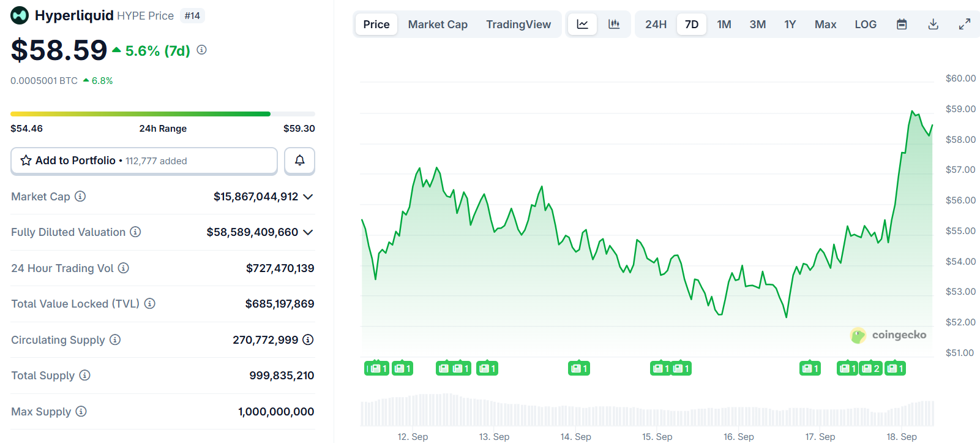Click the 12. Sep axis label
The height and width of the screenshot is (443, 980).
(x=413, y=436)
